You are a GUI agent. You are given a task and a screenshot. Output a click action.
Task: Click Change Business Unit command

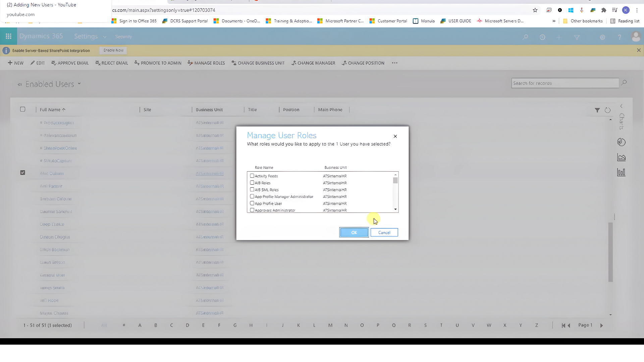click(x=258, y=63)
